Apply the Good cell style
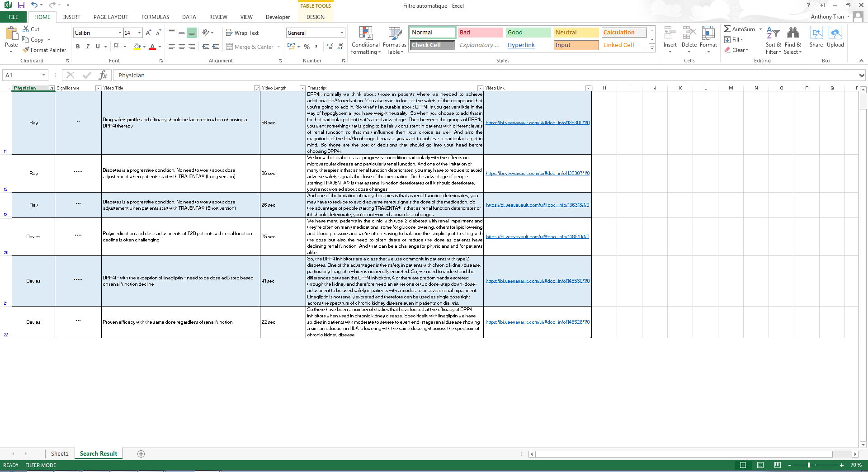 coord(528,33)
